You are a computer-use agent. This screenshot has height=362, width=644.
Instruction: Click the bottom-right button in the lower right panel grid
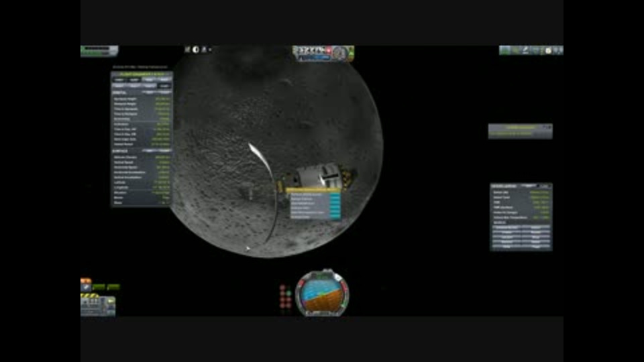[536, 246]
